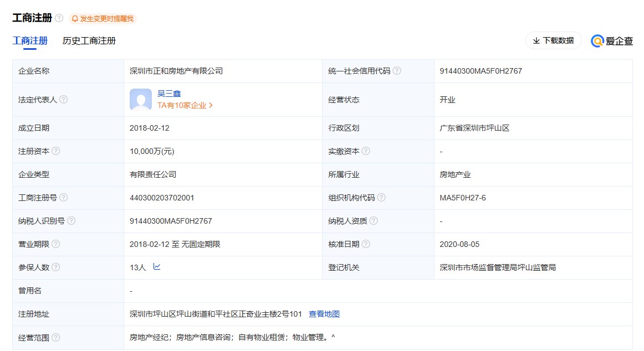The height and width of the screenshot is (351, 644).
Task: Click help icon beside 营业期限
Action: pos(56,244)
